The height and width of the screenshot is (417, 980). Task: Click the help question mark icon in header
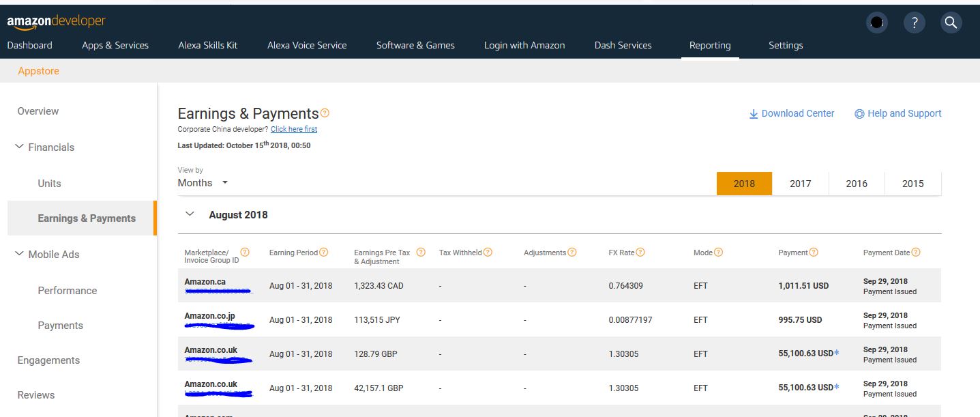(x=915, y=23)
